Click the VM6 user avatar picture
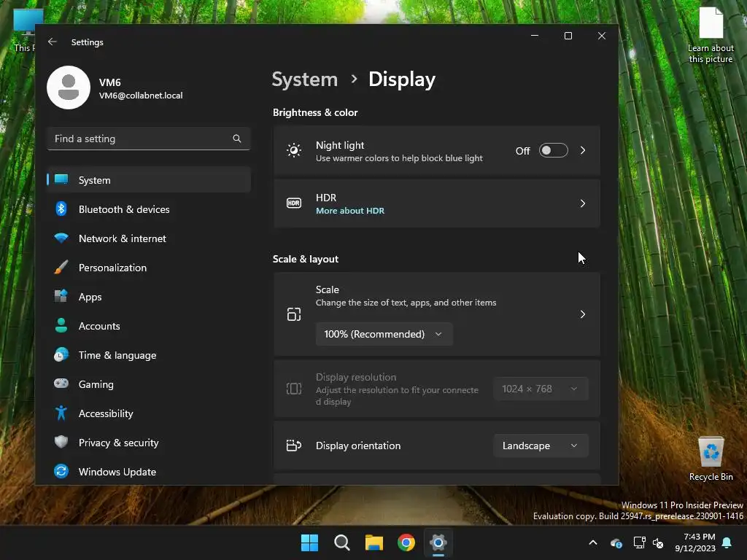The image size is (747, 560). pyautogui.click(x=69, y=87)
